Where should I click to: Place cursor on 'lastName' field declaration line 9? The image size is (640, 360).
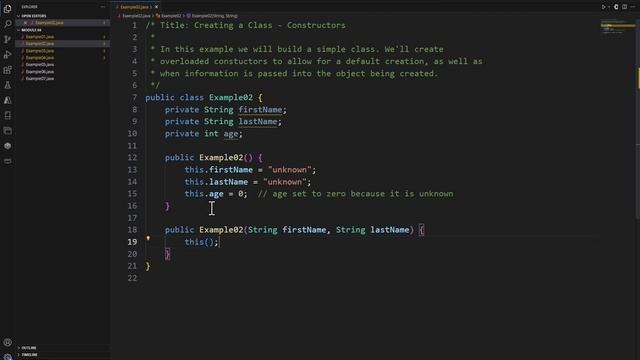(x=258, y=122)
